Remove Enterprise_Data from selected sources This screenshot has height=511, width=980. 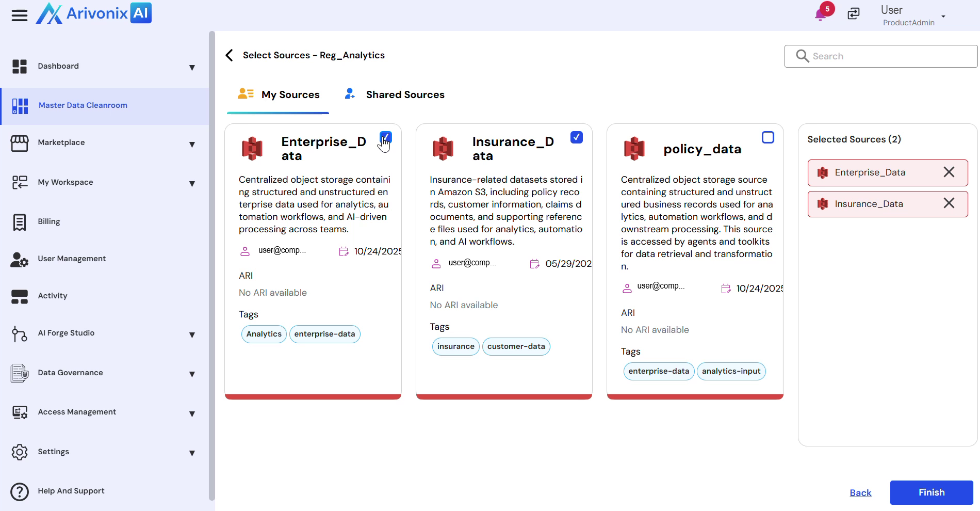[x=949, y=172]
